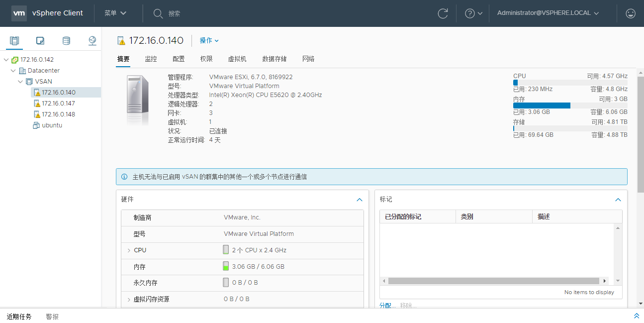
Task: Expand the bottom tasks panel double-chevron
Action: click(x=637, y=316)
